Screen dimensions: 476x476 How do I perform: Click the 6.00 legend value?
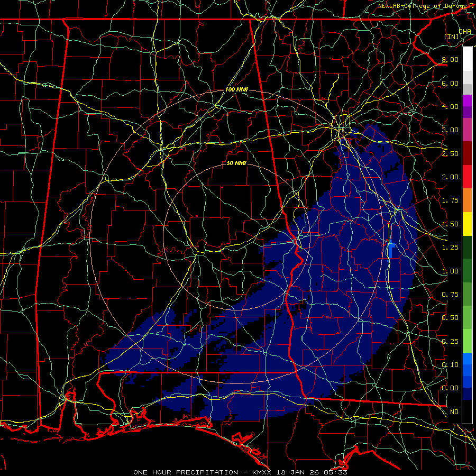[450, 83]
